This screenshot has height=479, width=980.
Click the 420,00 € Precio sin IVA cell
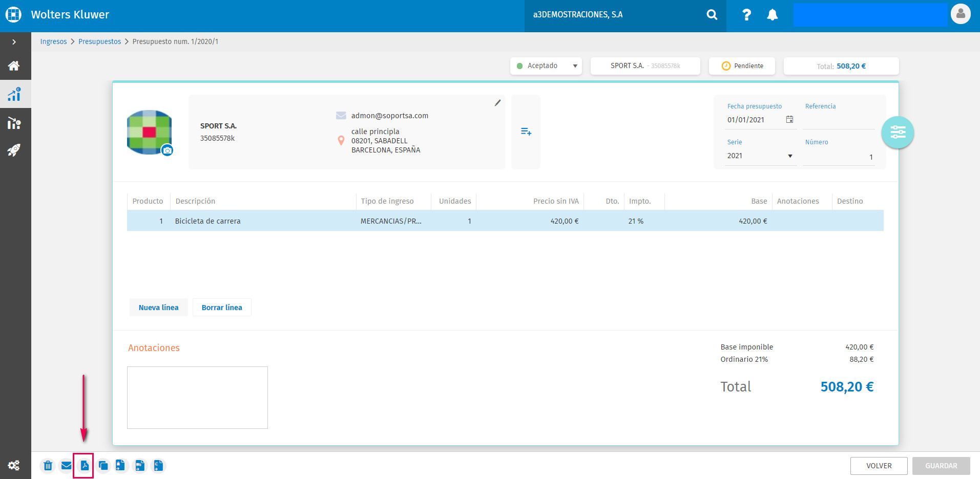pos(530,221)
